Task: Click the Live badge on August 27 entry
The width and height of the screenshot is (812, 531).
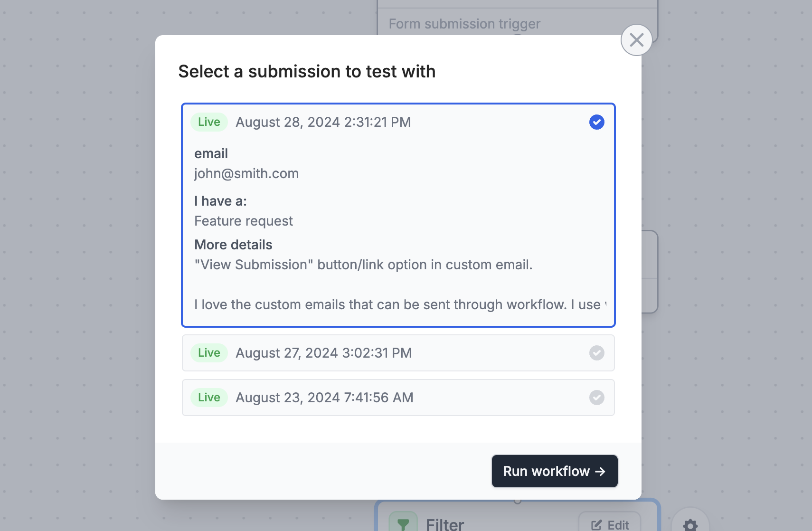Action: coord(209,353)
